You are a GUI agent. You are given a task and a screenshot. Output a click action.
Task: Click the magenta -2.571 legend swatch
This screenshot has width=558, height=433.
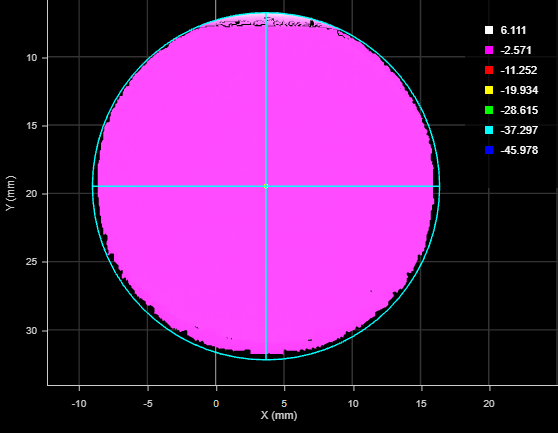pyautogui.click(x=489, y=50)
